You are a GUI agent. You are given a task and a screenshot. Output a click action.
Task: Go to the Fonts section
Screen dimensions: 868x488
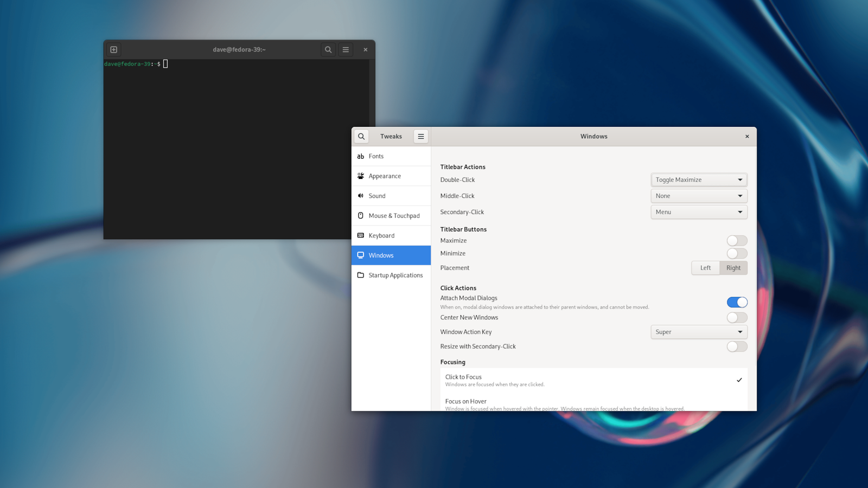tap(391, 156)
